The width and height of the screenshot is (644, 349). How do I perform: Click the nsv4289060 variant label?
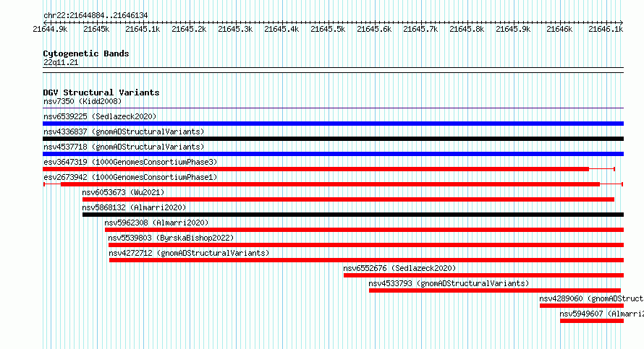591,298
